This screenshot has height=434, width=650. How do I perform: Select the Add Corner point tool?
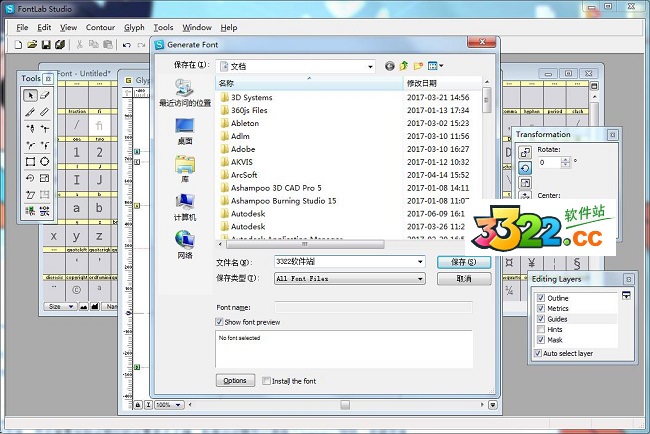[x=45, y=129]
